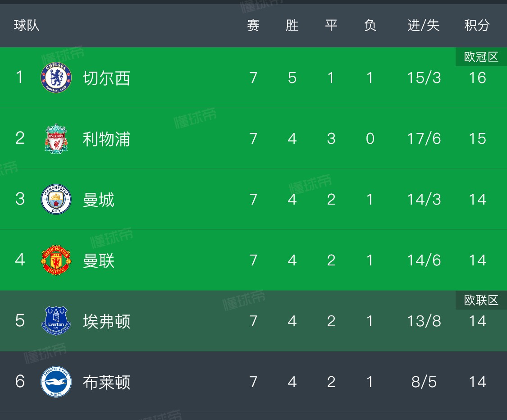
Task: Tap the 欧联区 zone label
Action: pos(481,301)
